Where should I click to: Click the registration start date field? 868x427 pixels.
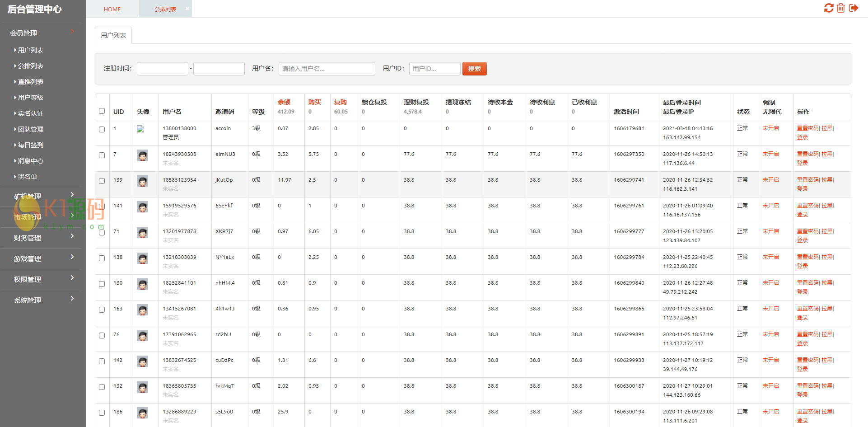point(163,69)
